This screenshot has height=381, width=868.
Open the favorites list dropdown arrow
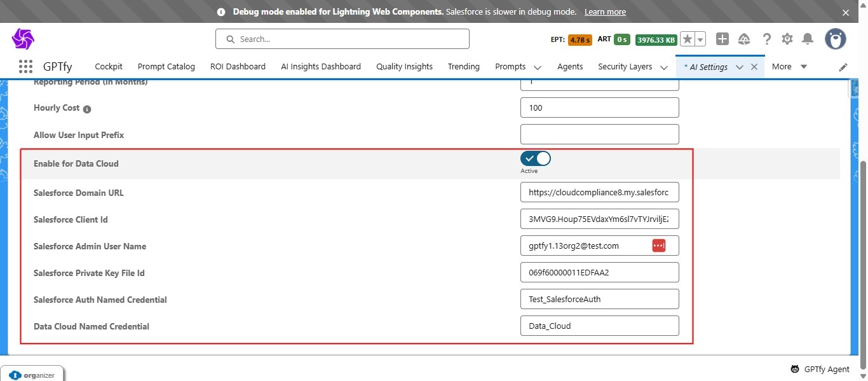pos(700,39)
